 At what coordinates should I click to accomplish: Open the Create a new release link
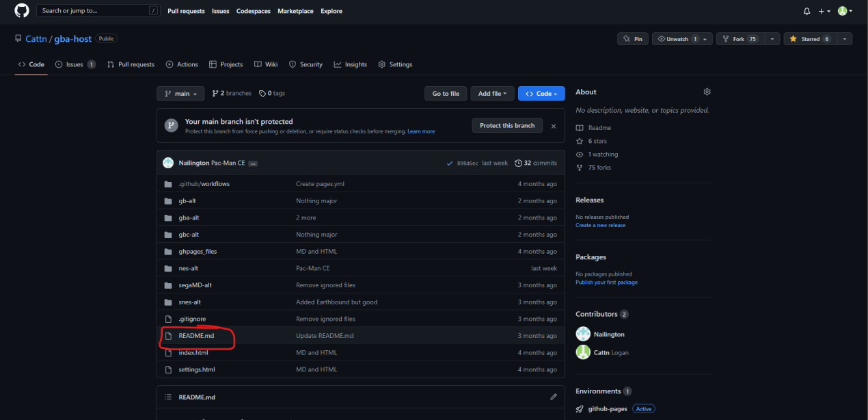[x=600, y=225]
